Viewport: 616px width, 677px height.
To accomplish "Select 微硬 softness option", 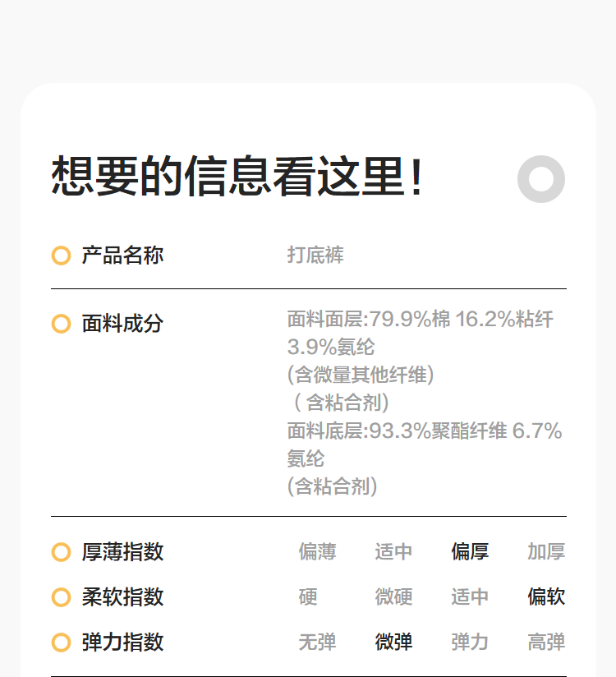I will (x=393, y=597).
